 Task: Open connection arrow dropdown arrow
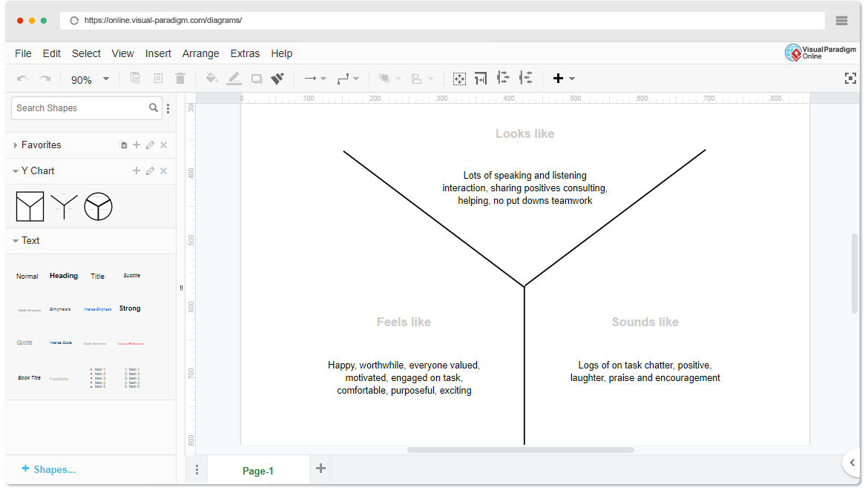[x=324, y=79]
